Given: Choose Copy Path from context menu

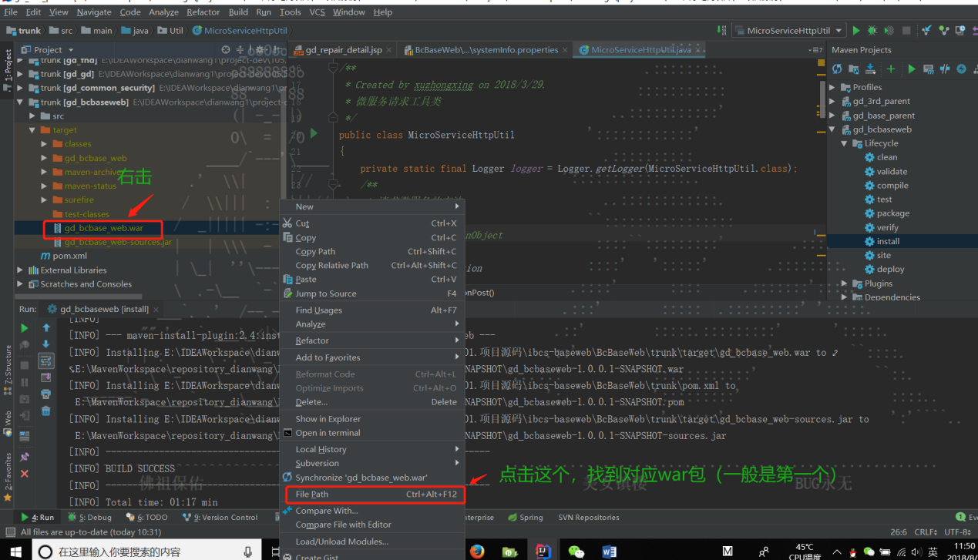Looking at the screenshot, I should [373, 251].
